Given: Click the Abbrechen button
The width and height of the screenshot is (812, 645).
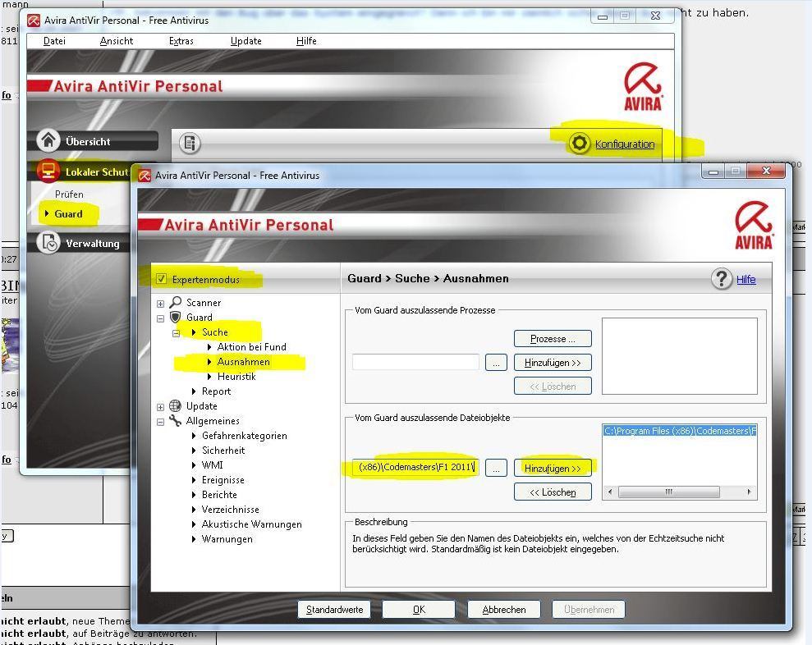Looking at the screenshot, I should pyautogui.click(x=504, y=609).
